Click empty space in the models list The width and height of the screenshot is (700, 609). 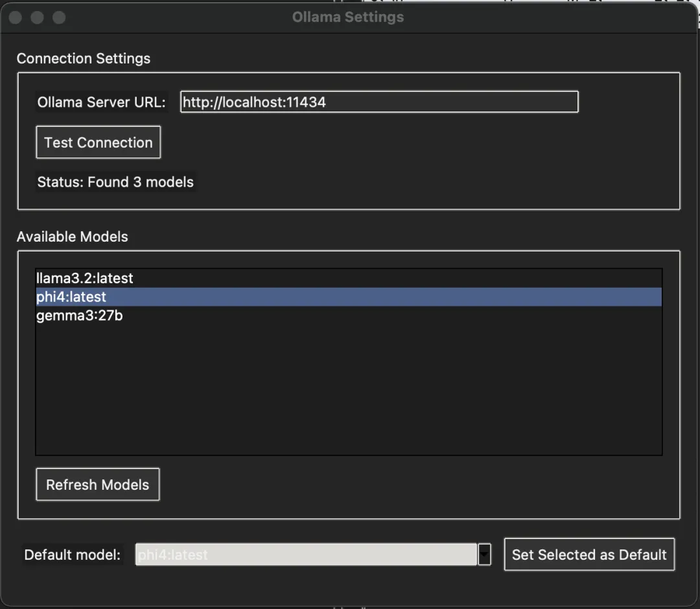(x=349, y=389)
